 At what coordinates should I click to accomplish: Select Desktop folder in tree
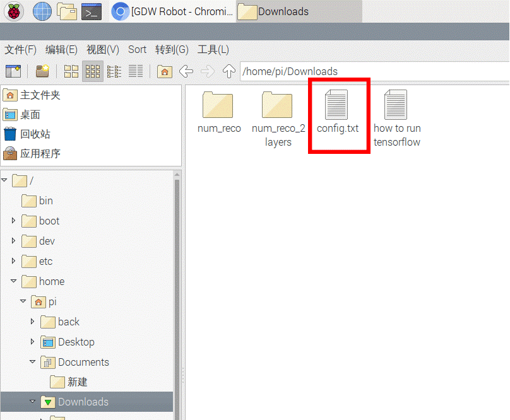68,342
